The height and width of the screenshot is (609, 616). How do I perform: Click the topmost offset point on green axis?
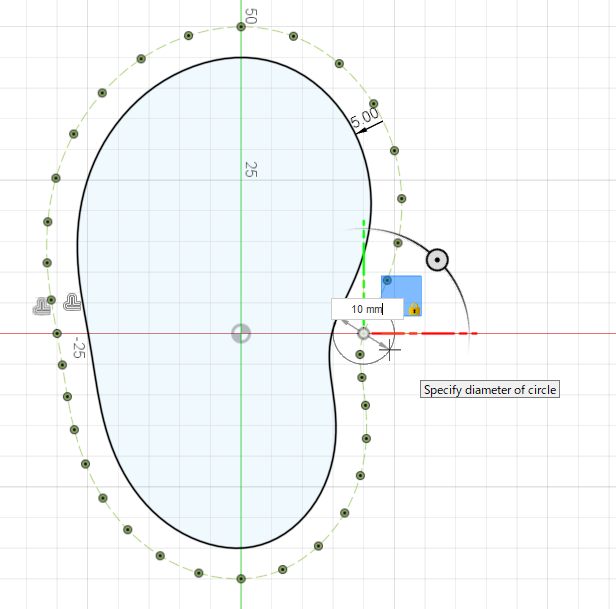point(241,26)
